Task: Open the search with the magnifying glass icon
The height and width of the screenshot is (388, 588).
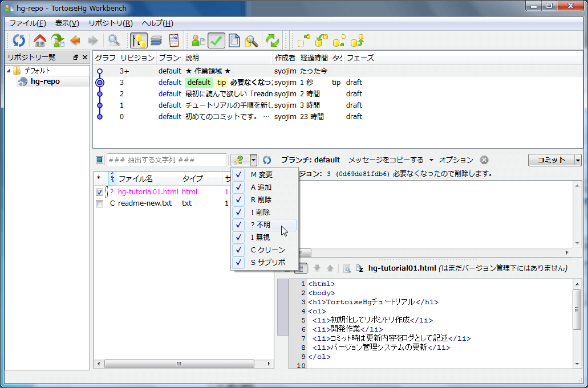Action: (113, 40)
